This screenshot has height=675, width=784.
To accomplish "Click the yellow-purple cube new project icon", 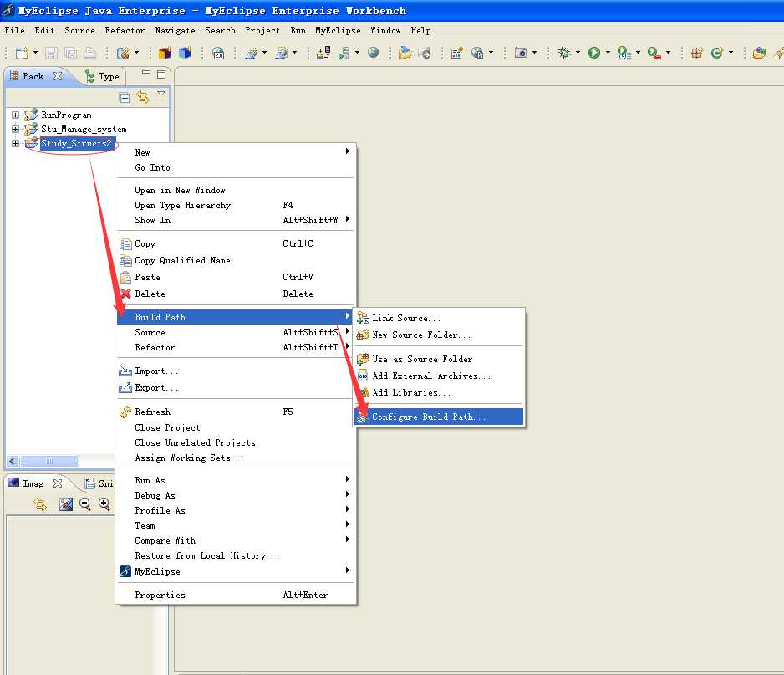I will [x=165, y=53].
